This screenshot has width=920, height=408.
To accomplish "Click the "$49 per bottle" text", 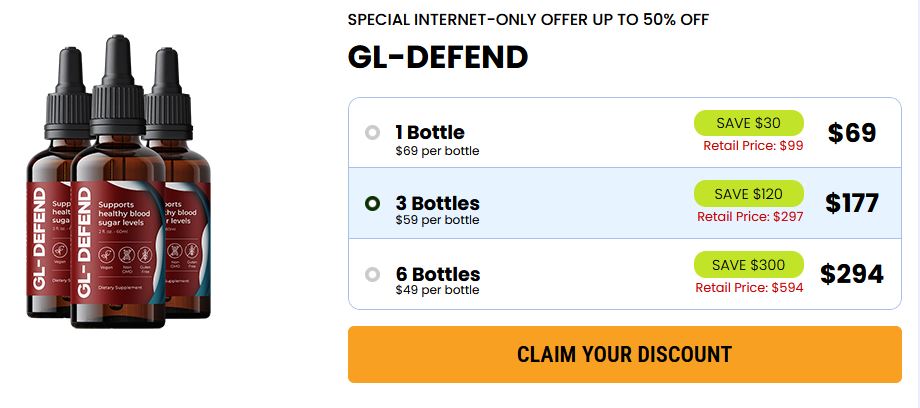I will (x=437, y=291).
